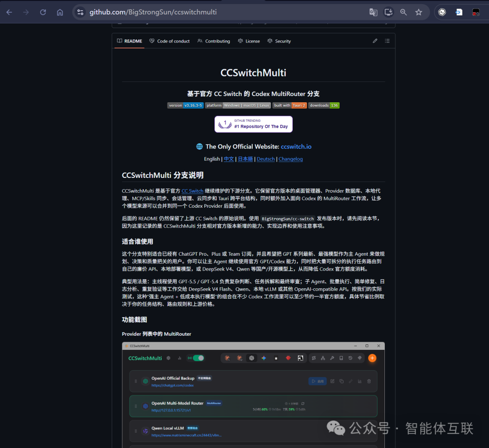
Task: Click the settings gear in the app screenshot
Action: (x=168, y=358)
